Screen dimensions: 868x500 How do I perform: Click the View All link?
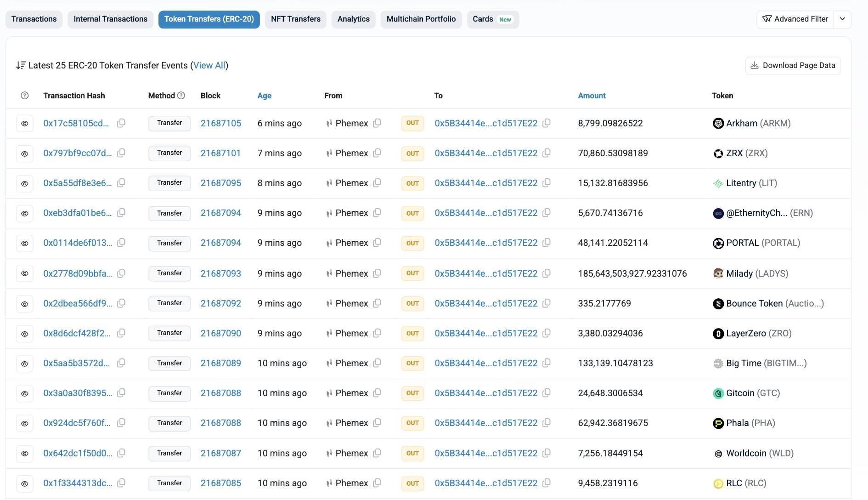click(x=209, y=65)
